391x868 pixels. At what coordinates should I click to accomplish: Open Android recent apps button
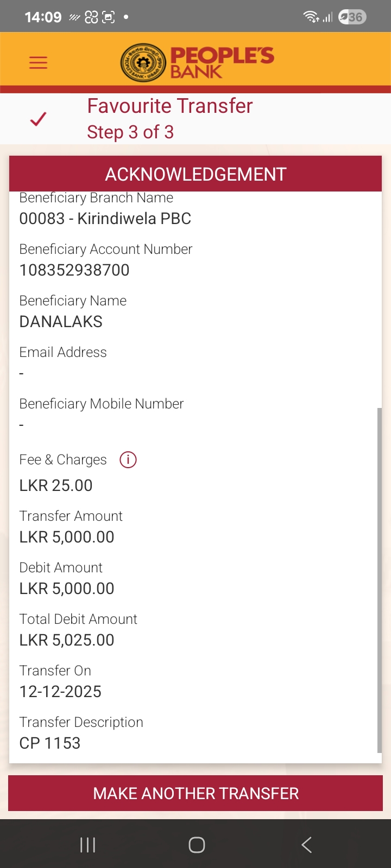coord(87,844)
